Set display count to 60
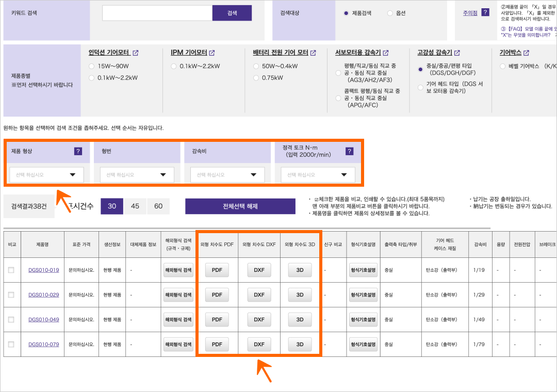The width and height of the screenshot is (557, 392). [158, 206]
